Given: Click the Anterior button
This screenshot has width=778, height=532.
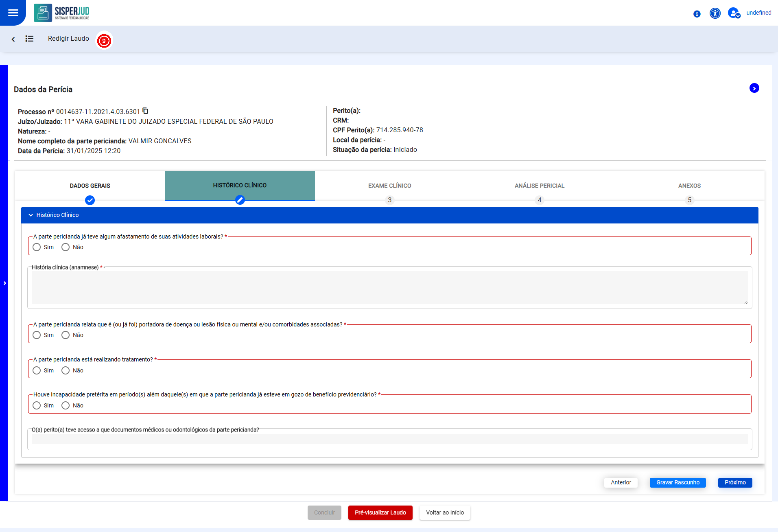Looking at the screenshot, I should [621, 482].
